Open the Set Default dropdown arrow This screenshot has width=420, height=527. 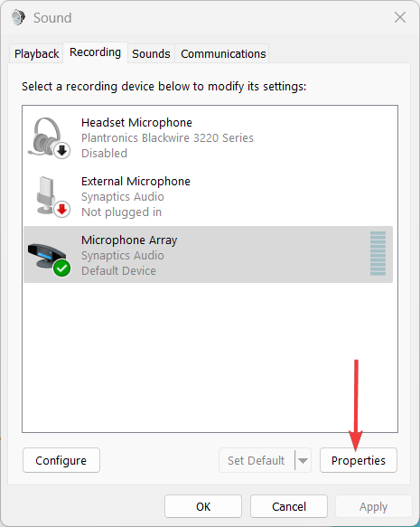pos(303,460)
